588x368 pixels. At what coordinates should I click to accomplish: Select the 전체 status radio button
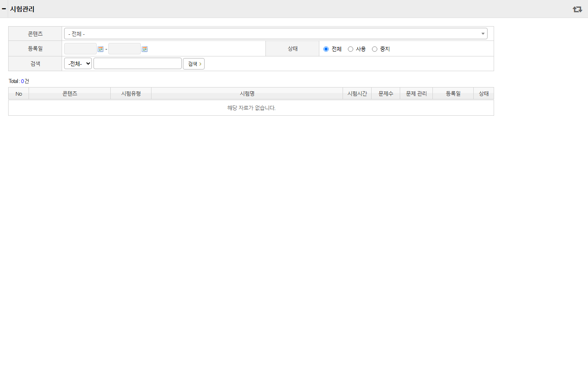point(326,49)
